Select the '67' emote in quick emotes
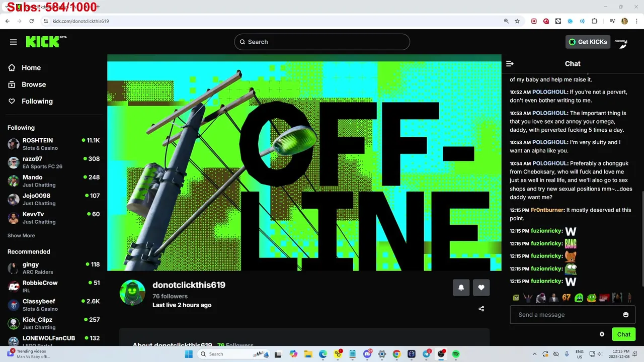 567,298
